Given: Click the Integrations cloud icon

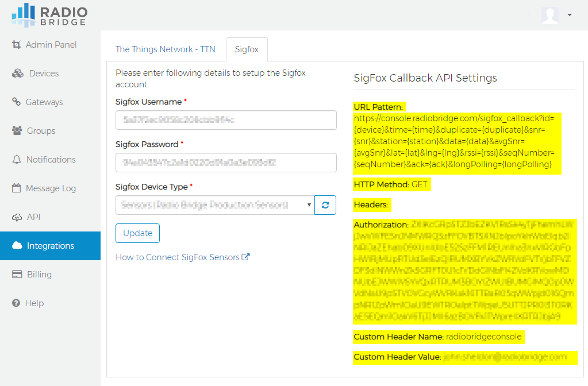Looking at the screenshot, I should tap(17, 245).
